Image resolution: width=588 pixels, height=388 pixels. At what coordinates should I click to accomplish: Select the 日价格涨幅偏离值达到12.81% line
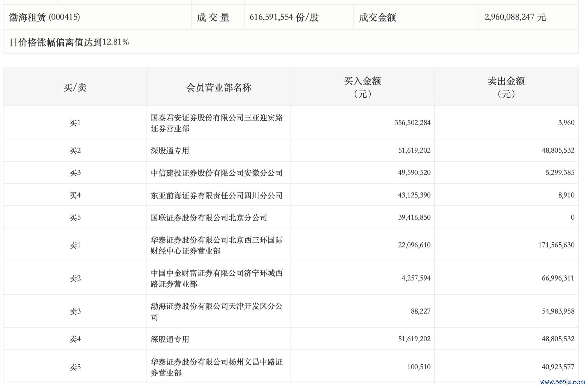coord(69,42)
